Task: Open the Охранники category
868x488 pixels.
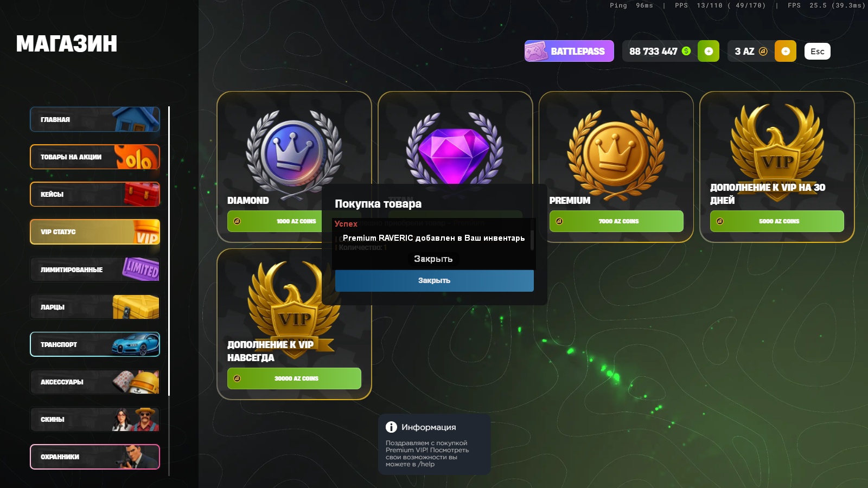Action: click(x=95, y=457)
